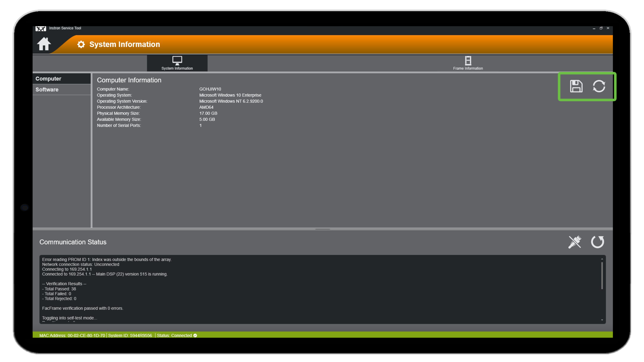Click the System ID in status bar
Image resolution: width=644 pixels, height=362 pixels.
tap(130, 335)
